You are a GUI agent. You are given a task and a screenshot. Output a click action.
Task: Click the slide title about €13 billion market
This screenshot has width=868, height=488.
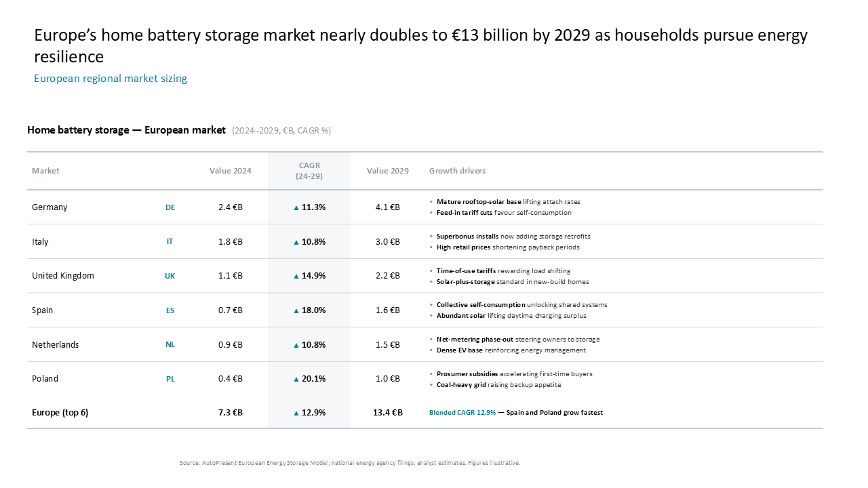click(421, 45)
